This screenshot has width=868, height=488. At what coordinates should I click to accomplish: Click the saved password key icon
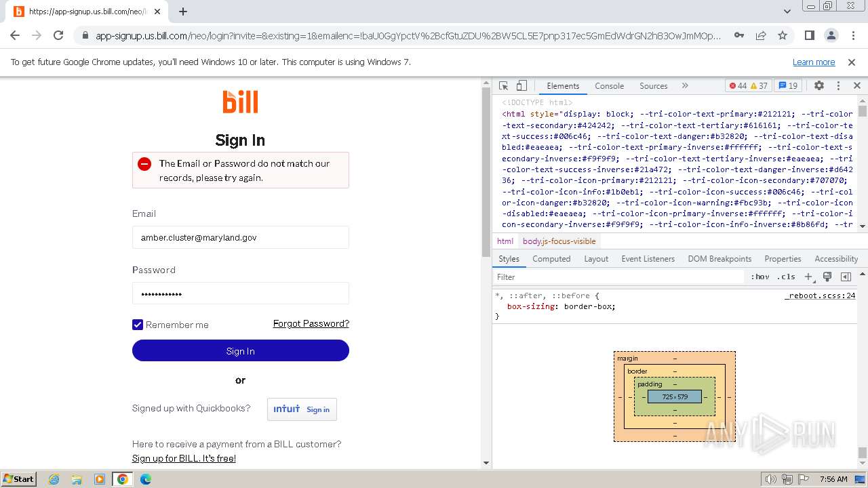(x=739, y=35)
